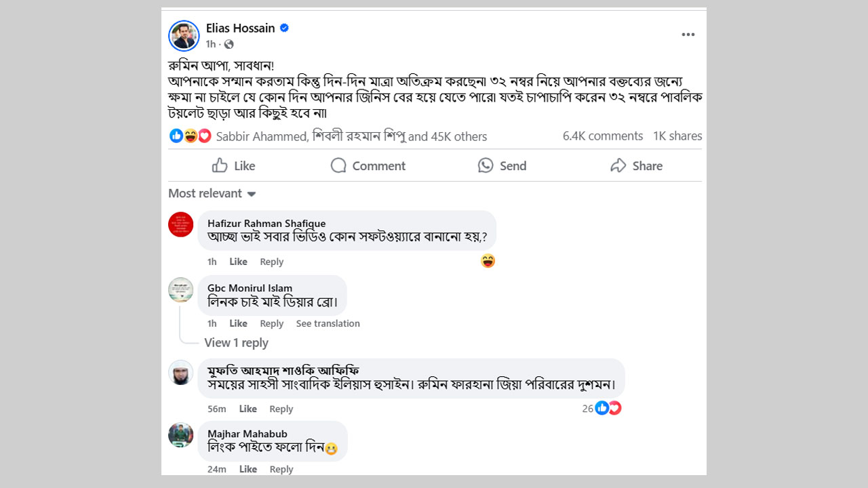The width and height of the screenshot is (868, 488).
Task: Click the thumbs-up Like icon under the post
Action: point(220,165)
